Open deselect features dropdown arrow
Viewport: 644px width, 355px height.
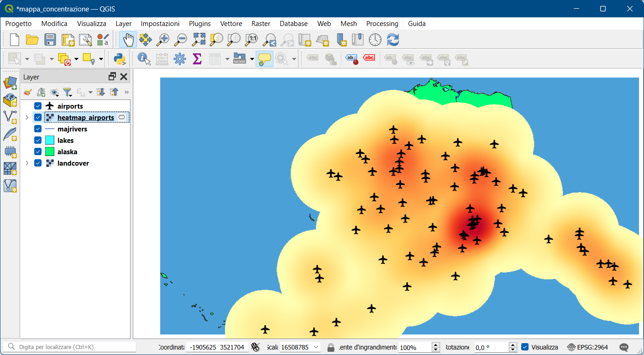point(76,59)
